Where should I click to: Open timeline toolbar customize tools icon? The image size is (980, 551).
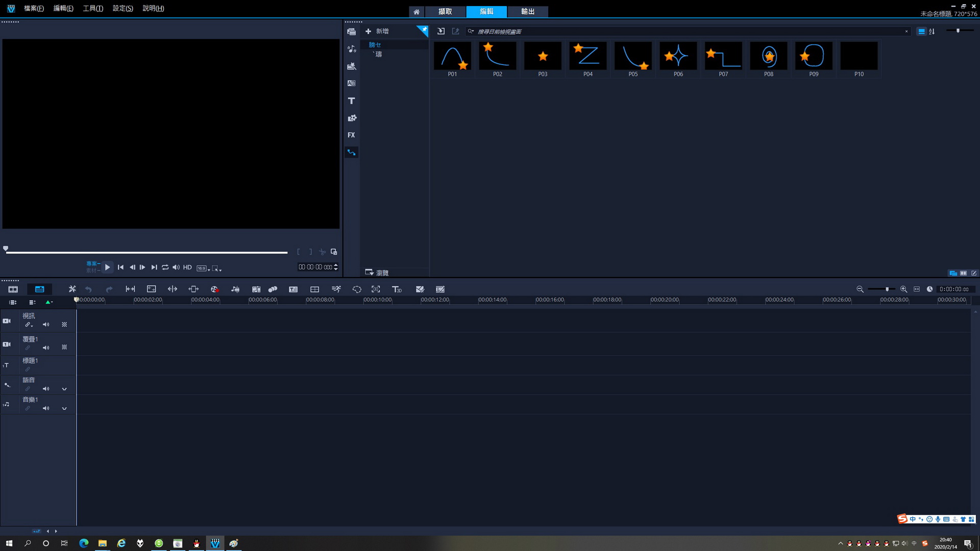72,289
